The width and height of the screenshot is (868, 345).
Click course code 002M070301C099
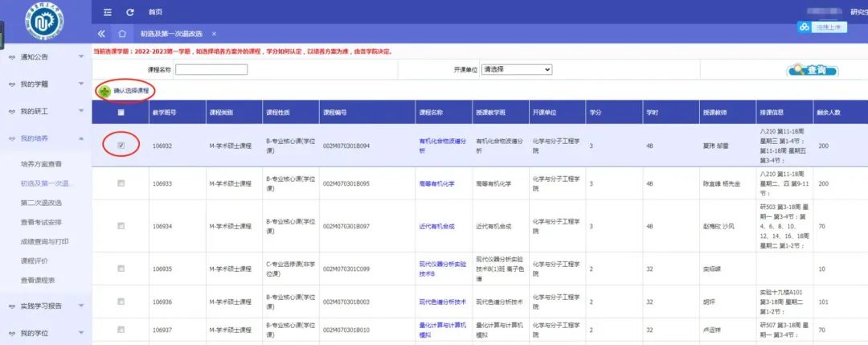(346, 269)
